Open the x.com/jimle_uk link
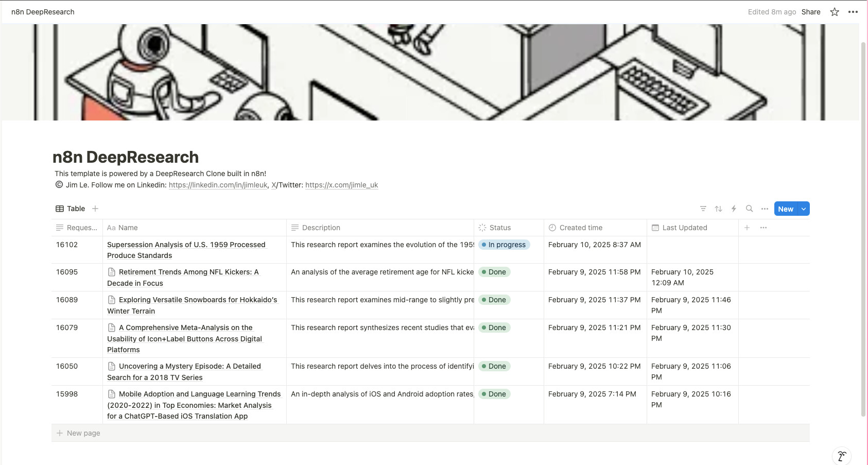868x465 pixels. [341, 185]
